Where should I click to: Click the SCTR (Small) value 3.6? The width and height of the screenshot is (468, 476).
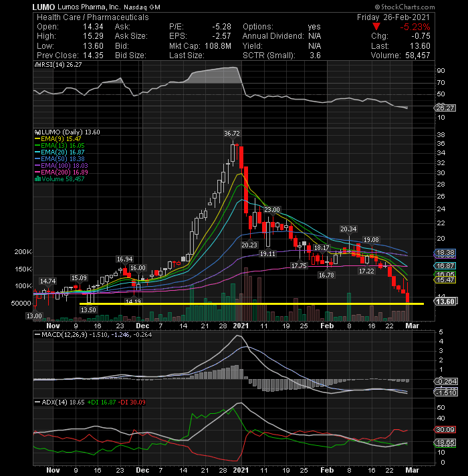coord(315,55)
